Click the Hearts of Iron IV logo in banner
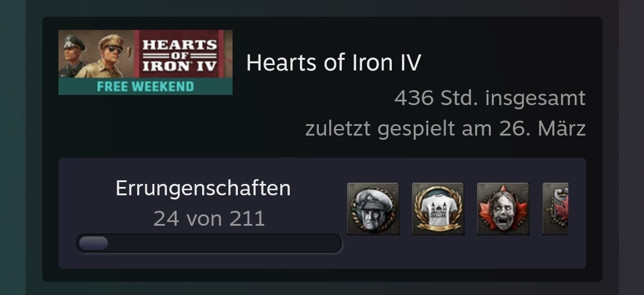644x295 pixels. pos(179,56)
